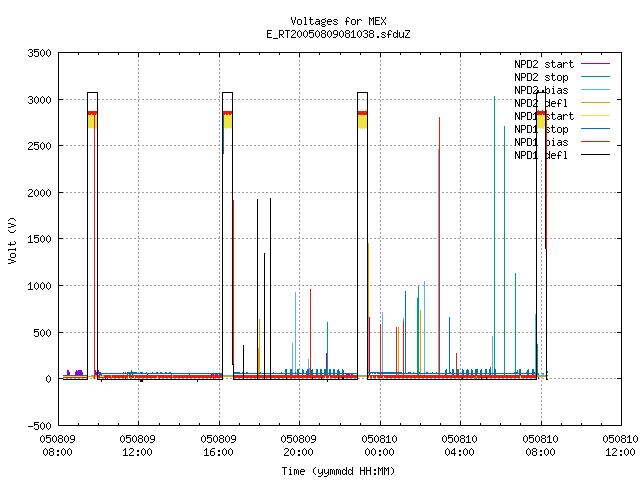The image size is (640, 480).
Task: Click the 'Time (yymmdd HH:MM)' x-axis label
Action: tap(338, 471)
